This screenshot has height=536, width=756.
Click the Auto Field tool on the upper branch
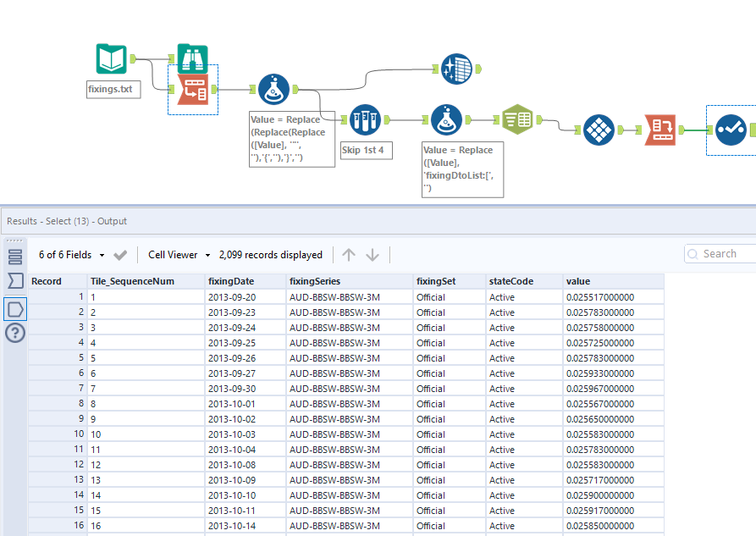click(x=457, y=69)
